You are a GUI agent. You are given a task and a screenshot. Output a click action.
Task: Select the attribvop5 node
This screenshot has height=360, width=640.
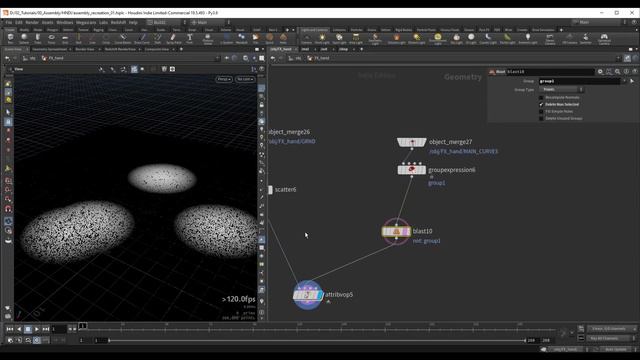click(x=308, y=295)
